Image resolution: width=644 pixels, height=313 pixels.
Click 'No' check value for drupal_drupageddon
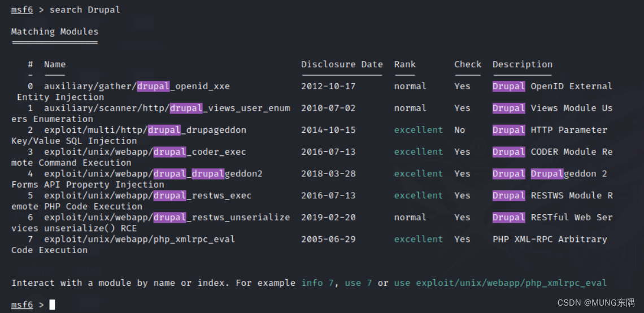pyautogui.click(x=460, y=130)
